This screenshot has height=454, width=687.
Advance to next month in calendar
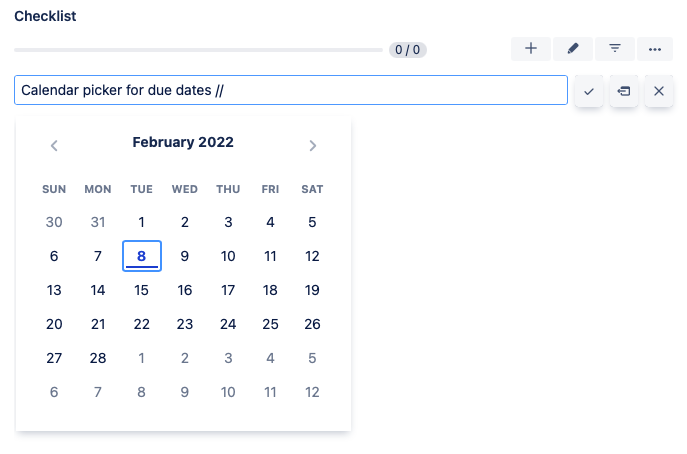pos(313,145)
